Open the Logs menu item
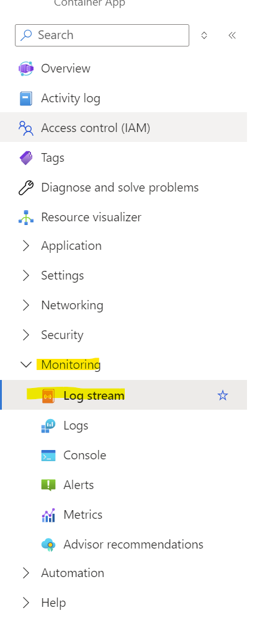The height and width of the screenshot is (644, 265). click(76, 425)
